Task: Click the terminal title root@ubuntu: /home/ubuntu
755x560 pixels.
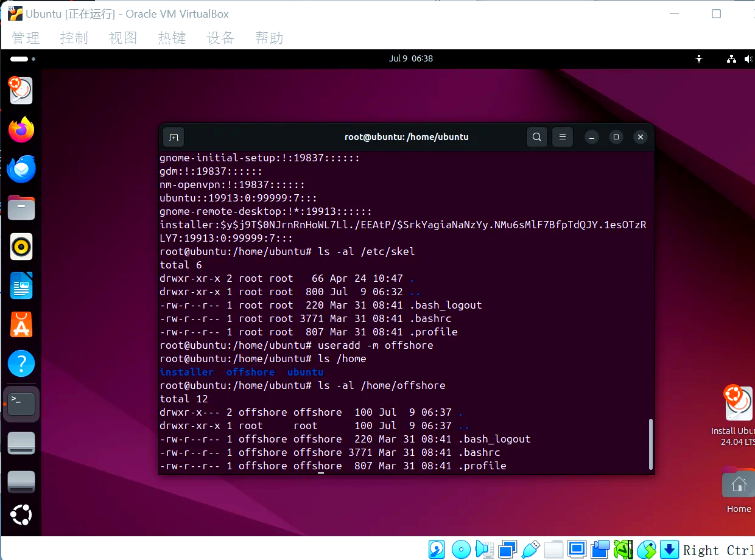Action: [406, 137]
